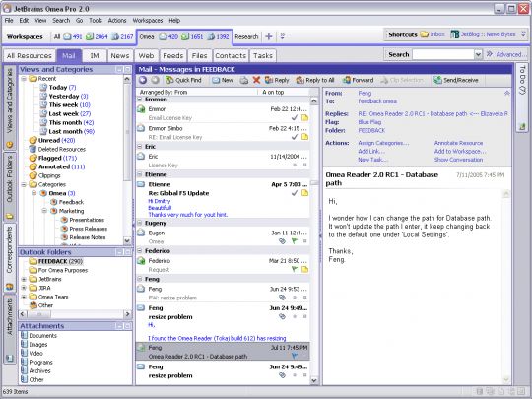Click the Forward navigation arrow in mail toolbar
This screenshot has width=532, height=399.
[x=155, y=80]
